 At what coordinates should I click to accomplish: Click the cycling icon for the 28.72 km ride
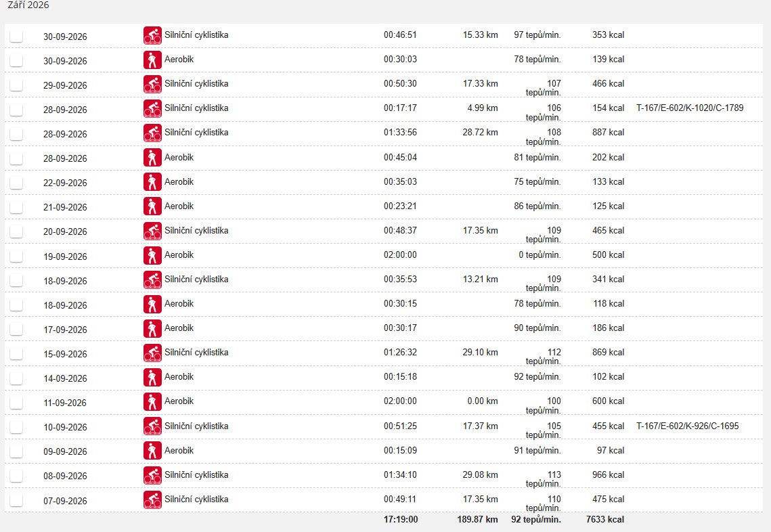tap(152, 133)
